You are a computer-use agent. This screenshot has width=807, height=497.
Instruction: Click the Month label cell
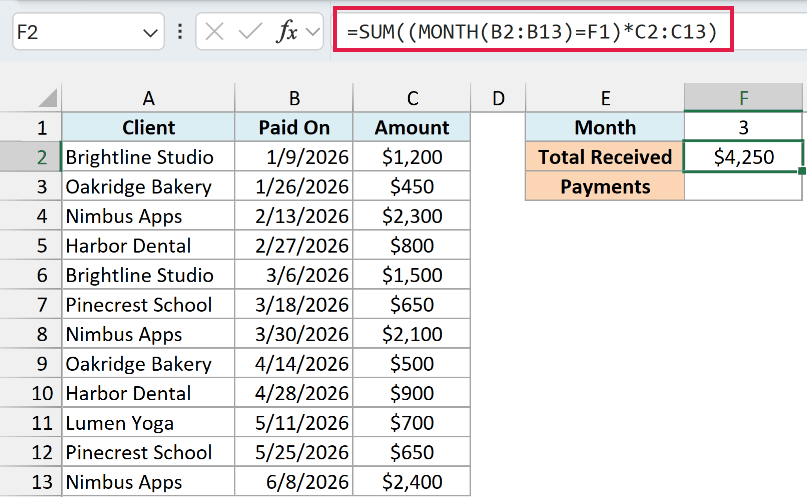click(x=605, y=127)
